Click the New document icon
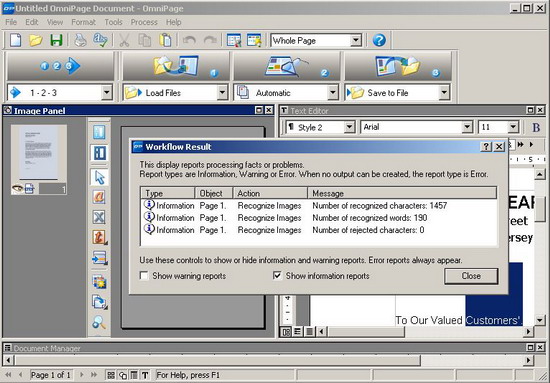Screen dimensions: 550x383 [15, 40]
